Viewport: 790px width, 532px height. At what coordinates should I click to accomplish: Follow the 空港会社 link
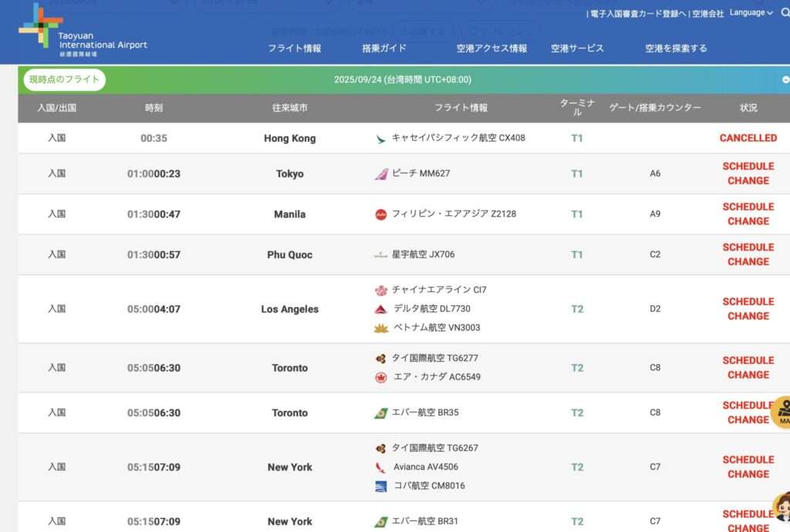coord(708,14)
